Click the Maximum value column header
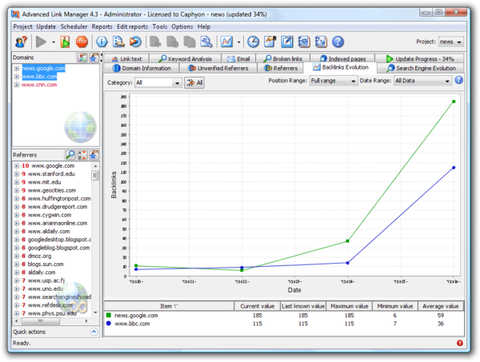Viewport: 480px width, 362px height. [x=349, y=306]
